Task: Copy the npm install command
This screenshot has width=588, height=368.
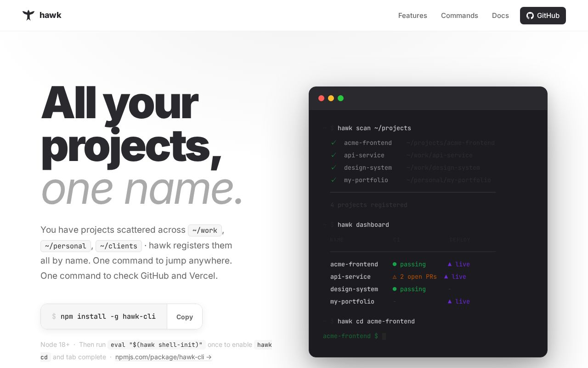Action: [x=185, y=316]
